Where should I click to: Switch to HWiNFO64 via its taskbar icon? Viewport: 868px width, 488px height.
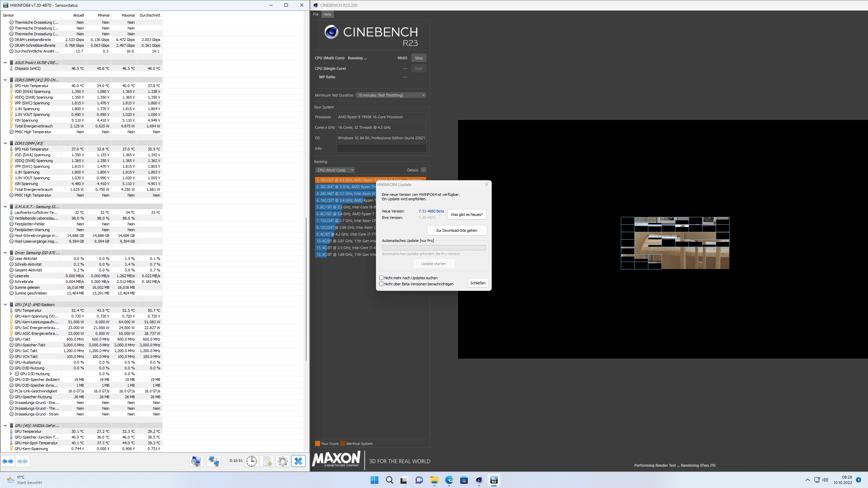coord(494,480)
